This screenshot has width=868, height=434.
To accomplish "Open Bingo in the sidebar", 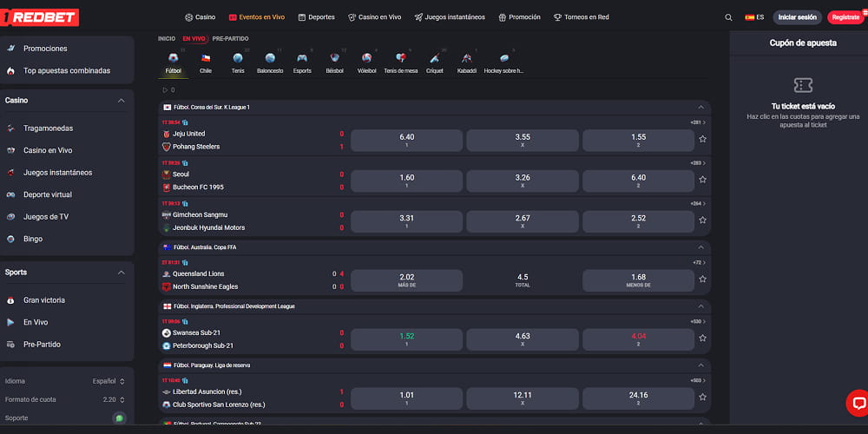I will (33, 240).
